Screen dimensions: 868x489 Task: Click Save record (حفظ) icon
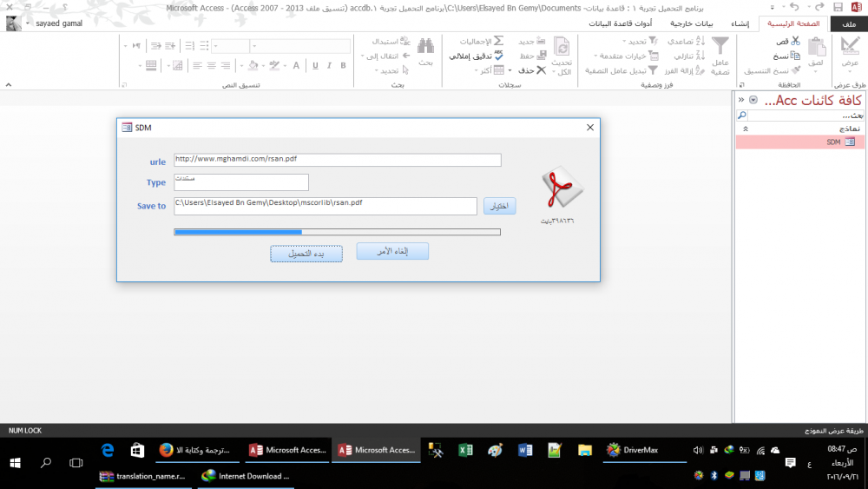541,56
